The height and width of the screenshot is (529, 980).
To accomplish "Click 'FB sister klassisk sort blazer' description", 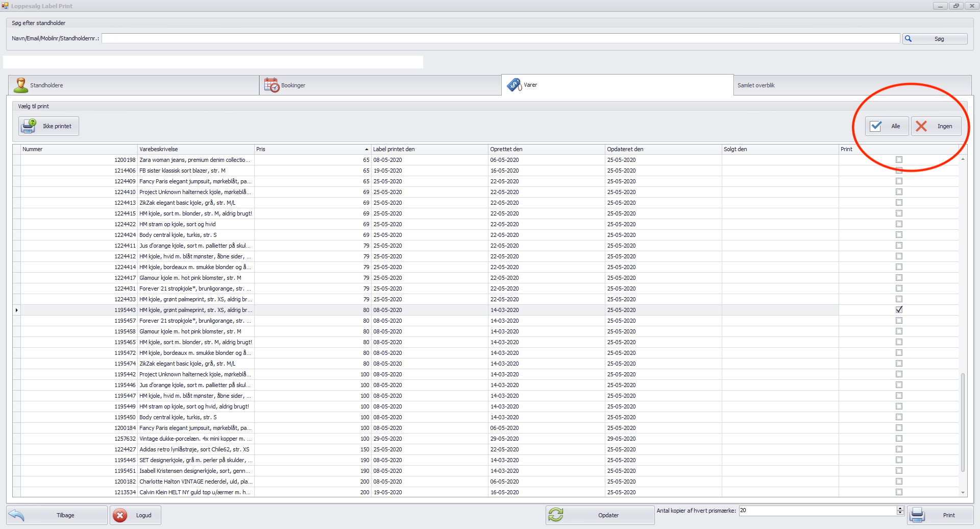I will click(x=182, y=171).
